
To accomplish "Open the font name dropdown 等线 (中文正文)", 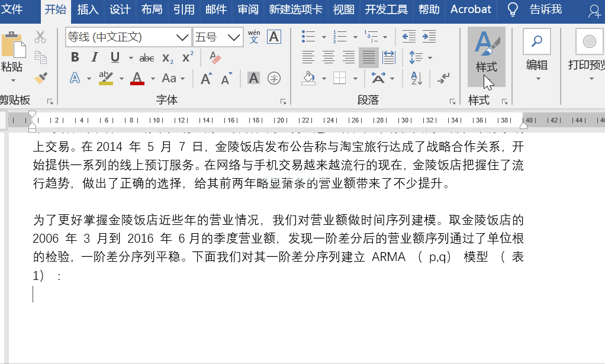I will click(128, 37).
